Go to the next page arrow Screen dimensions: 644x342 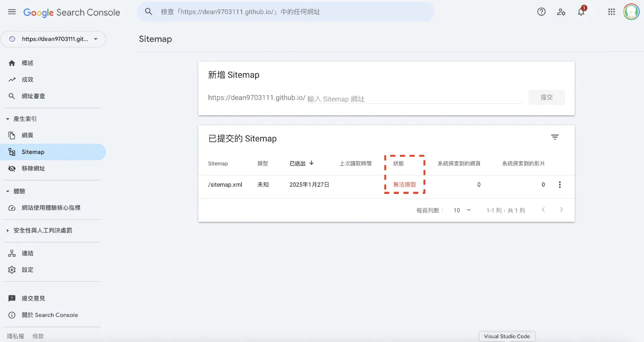click(x=562, y=209)
